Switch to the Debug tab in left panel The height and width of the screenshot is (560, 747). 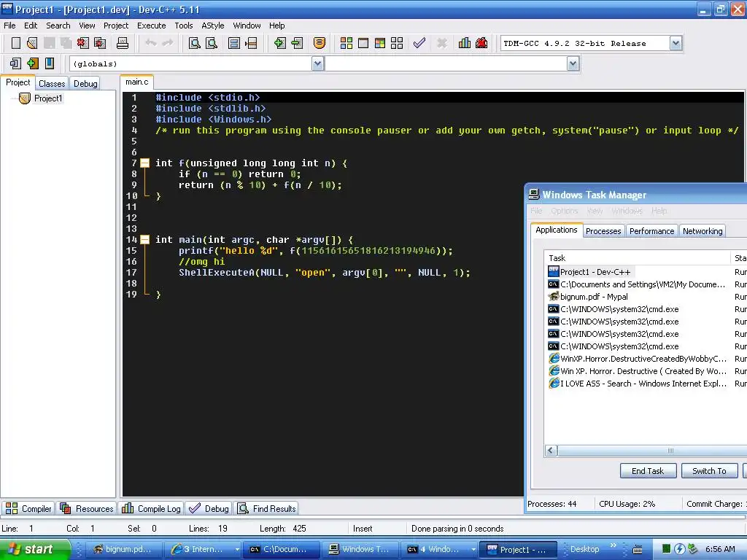point(85,83)
